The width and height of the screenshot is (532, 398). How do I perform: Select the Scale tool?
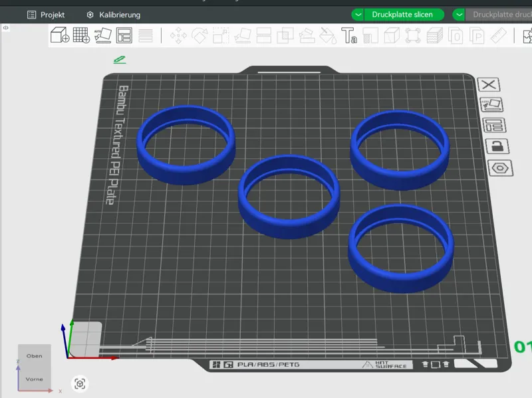(x=221, y=36)
